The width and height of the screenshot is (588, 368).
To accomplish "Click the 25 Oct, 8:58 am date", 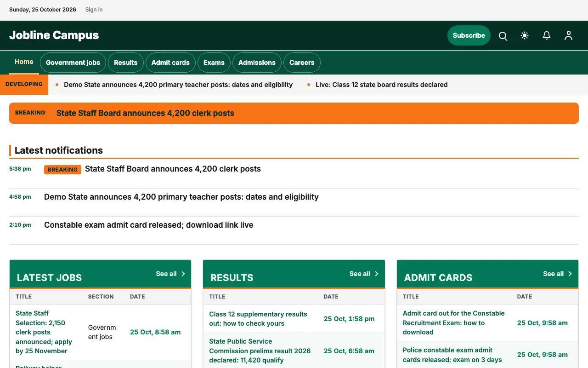I will point(155,332).
